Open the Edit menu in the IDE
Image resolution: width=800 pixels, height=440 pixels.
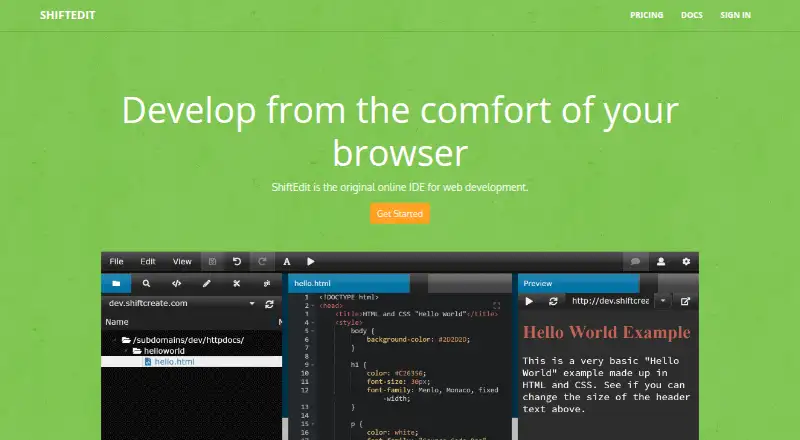coord(148,261)
